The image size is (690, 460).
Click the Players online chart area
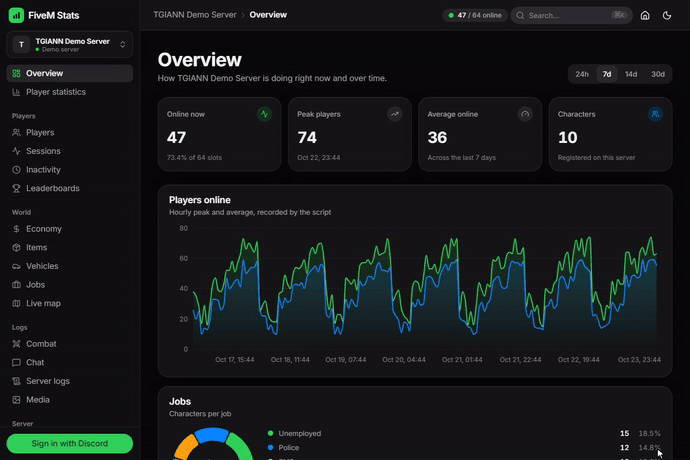coord(425,288)
